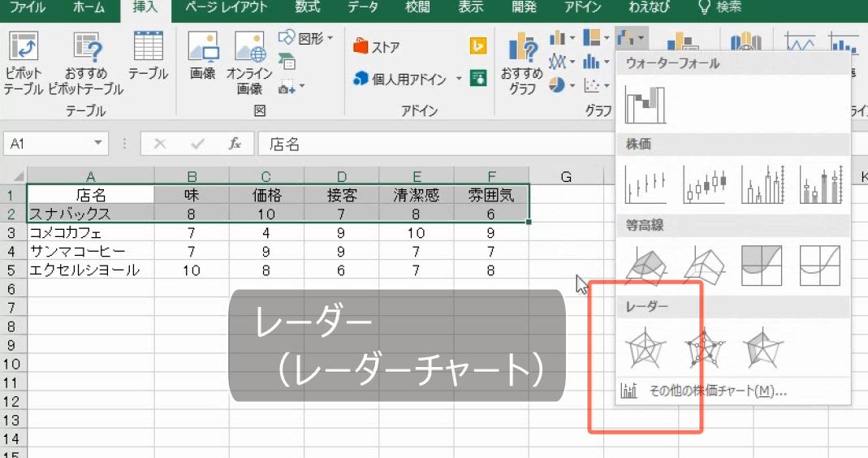Click the SmartArt icon below 図形

click(287, 62)
